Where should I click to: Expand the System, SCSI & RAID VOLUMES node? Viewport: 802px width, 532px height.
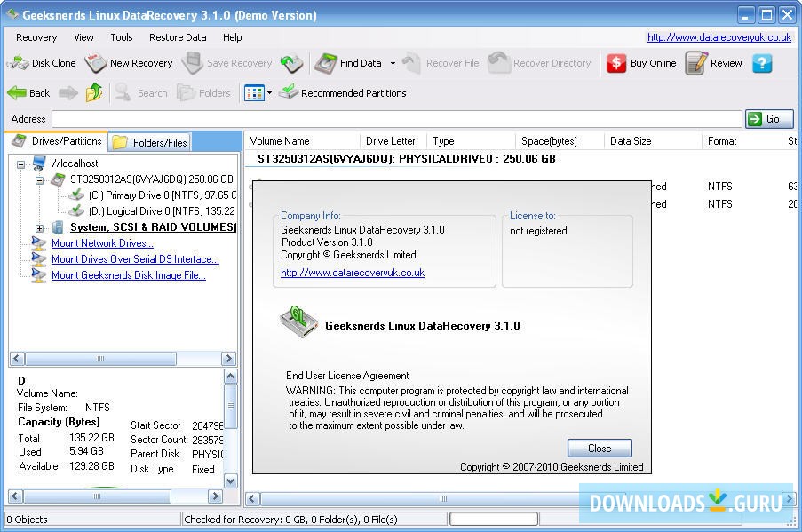(x=39, y=227)
